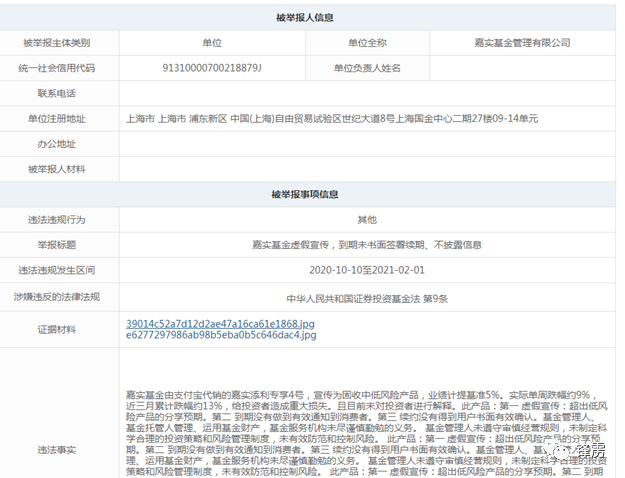
Task: Click the 被举报人信息 section header
Action: (305, 18)
